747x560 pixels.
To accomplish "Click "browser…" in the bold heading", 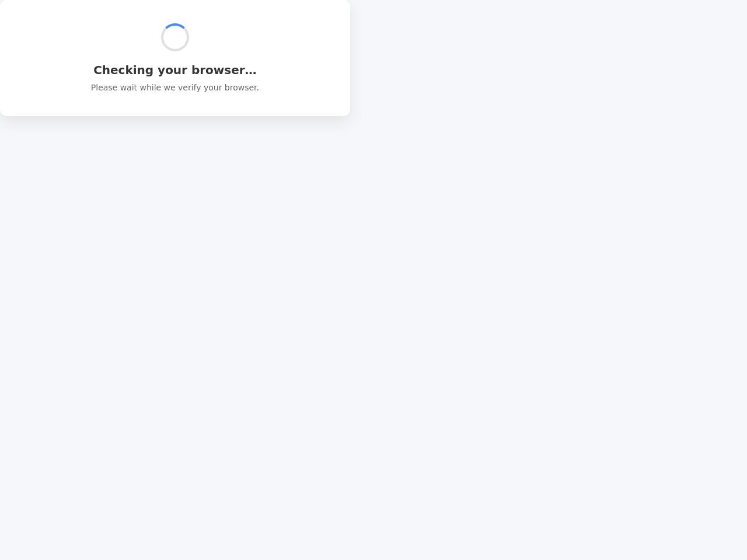I will [x=224, y=70].
